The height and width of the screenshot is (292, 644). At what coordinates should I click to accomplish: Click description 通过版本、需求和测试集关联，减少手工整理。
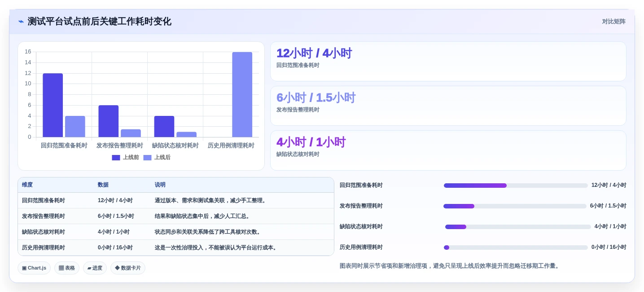point(211,200)
